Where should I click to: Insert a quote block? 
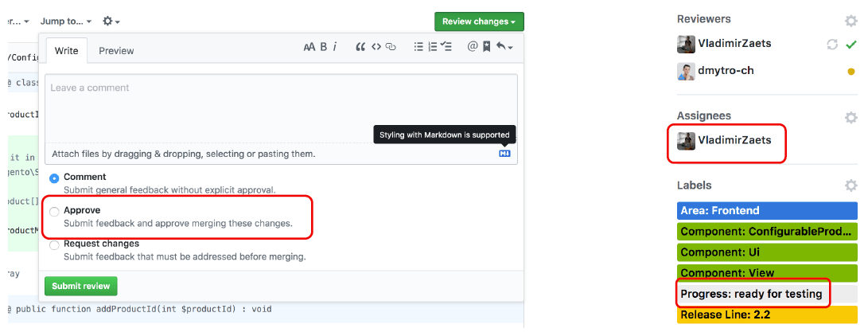click(x=360, y=47)
